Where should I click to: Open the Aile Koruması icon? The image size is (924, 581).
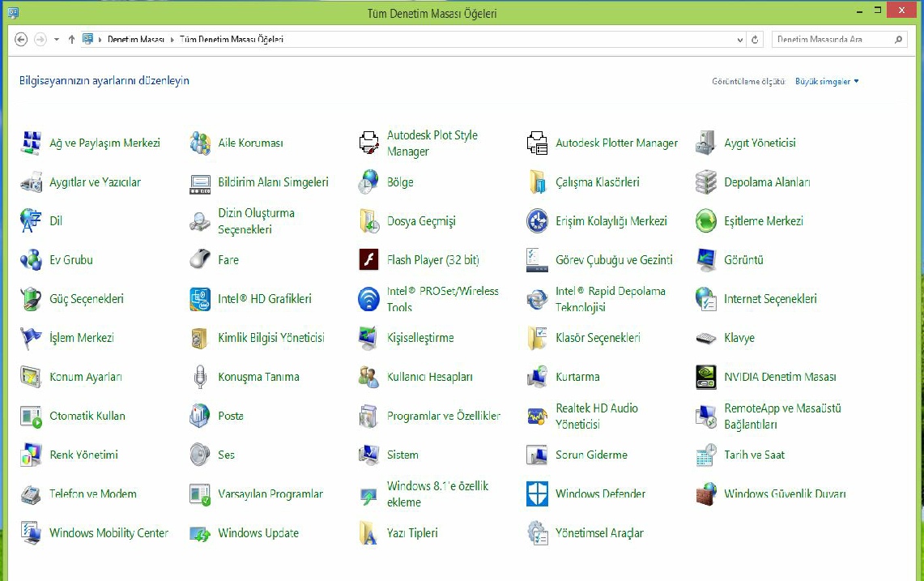(x=200, y=143)
